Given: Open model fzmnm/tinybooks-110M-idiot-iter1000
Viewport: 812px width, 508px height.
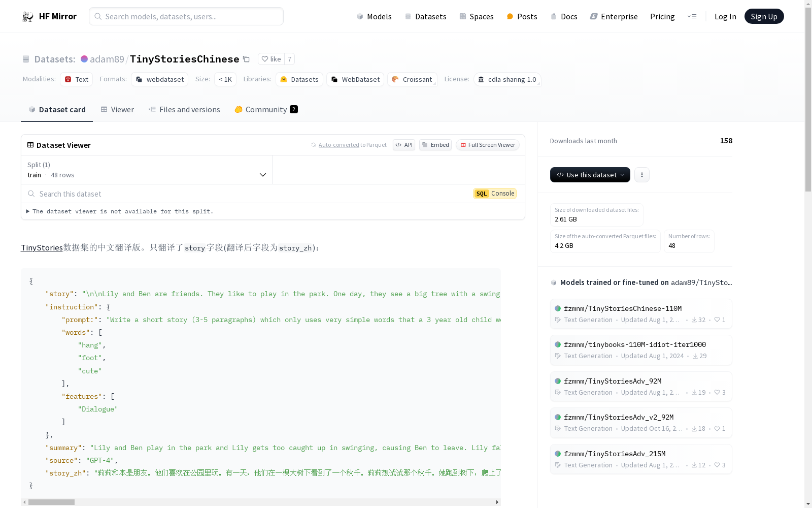Looking at the screenshot, I should click(641, 350).
